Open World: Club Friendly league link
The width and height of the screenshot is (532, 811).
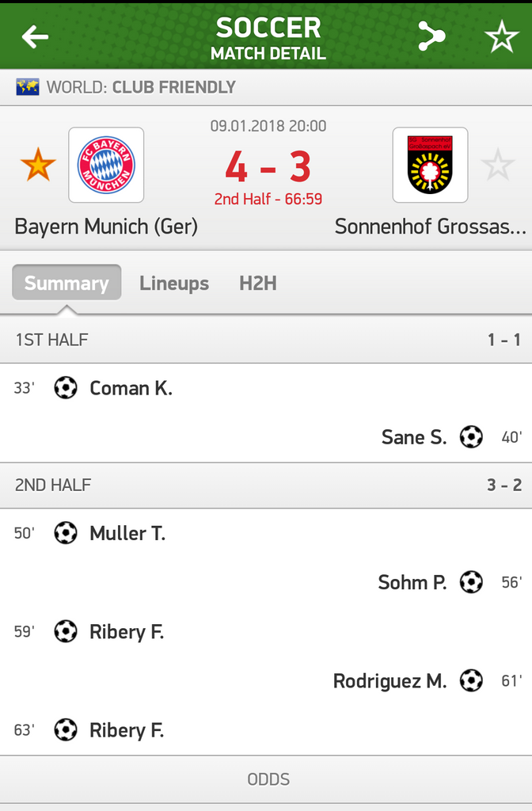[x=141, y=87]
